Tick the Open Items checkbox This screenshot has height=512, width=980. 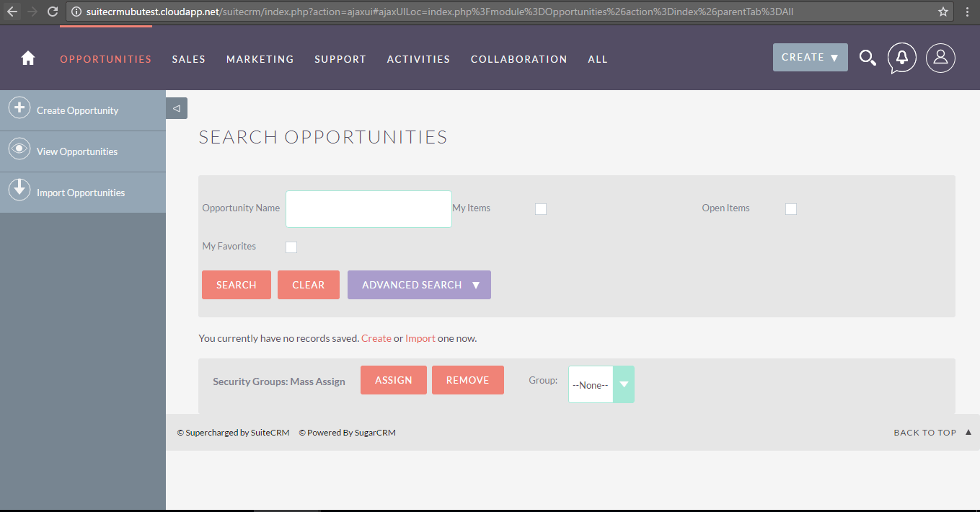[x=791, y=209]
